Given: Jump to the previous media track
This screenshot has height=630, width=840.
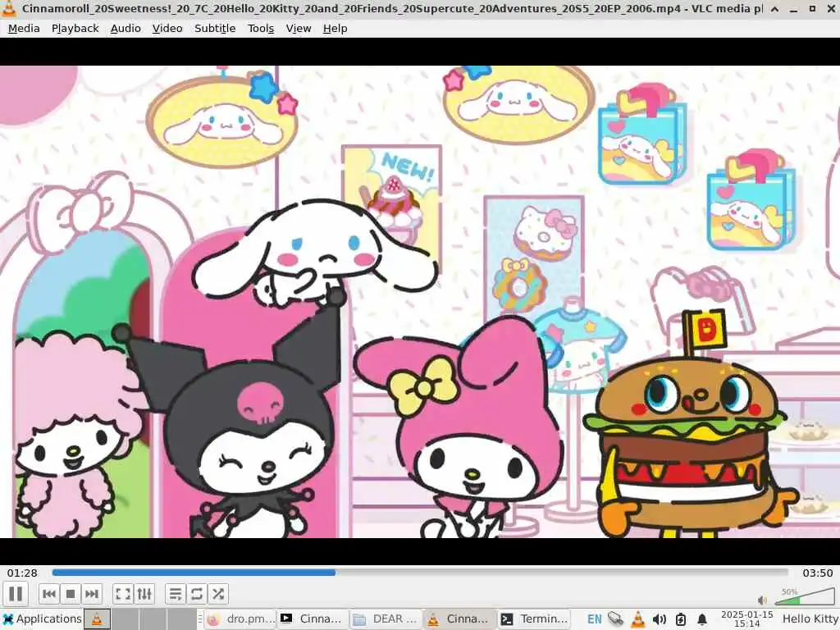Looking at the screenshot, I should pyautogui.click(x=49, y=594).
